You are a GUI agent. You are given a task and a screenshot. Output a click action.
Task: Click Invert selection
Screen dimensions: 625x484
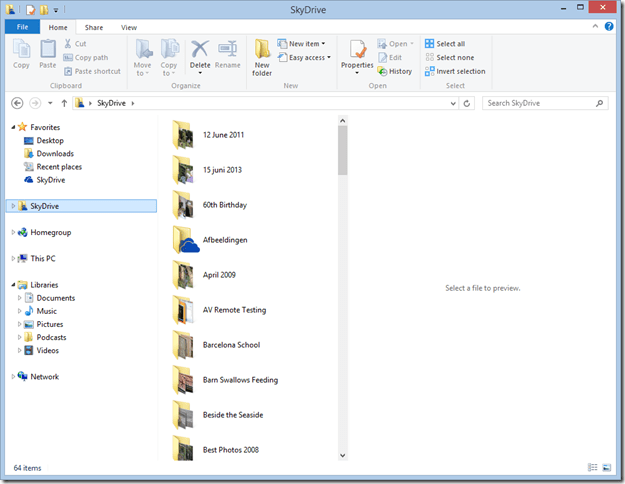[455, 71]
